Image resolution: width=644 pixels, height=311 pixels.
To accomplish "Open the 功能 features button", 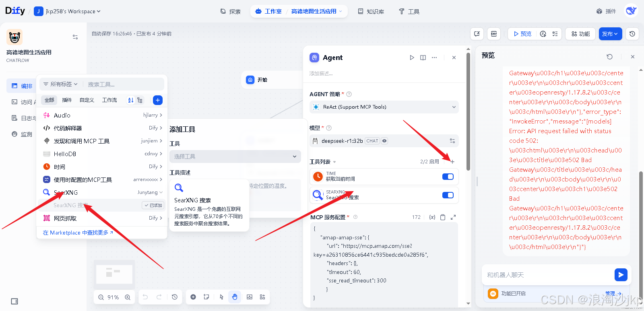I will point(580,34).
